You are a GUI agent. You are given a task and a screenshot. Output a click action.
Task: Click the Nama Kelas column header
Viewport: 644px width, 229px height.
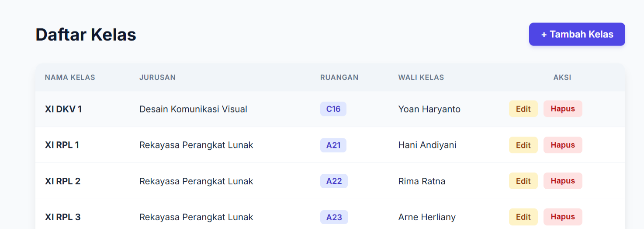coord(70,78)
